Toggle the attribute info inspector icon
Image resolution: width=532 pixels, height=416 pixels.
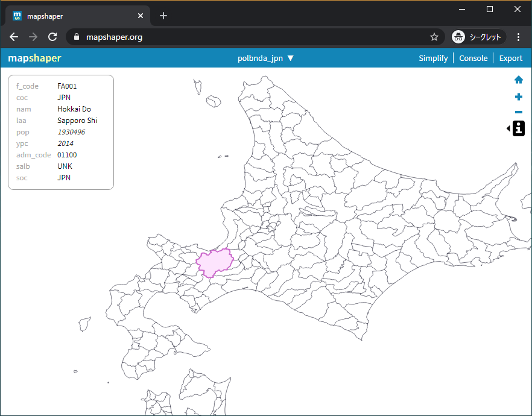pyautogui.click(x=519, y=128)
